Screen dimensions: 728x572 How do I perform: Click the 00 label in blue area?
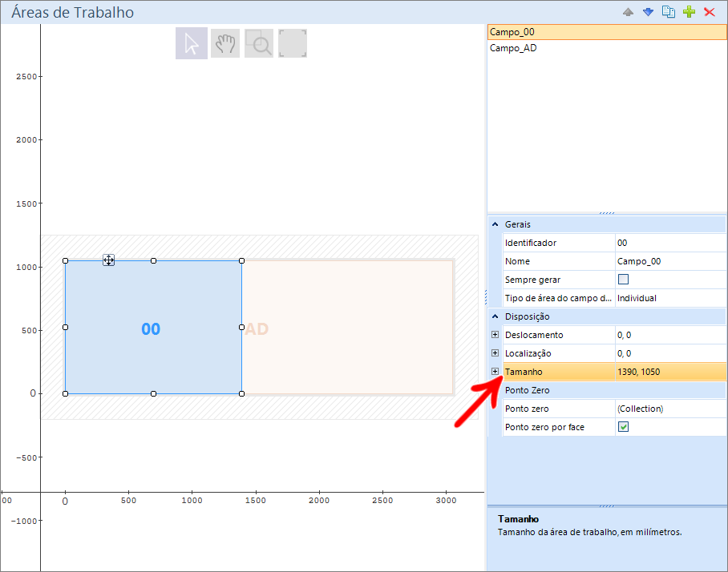tap(151, 329)
